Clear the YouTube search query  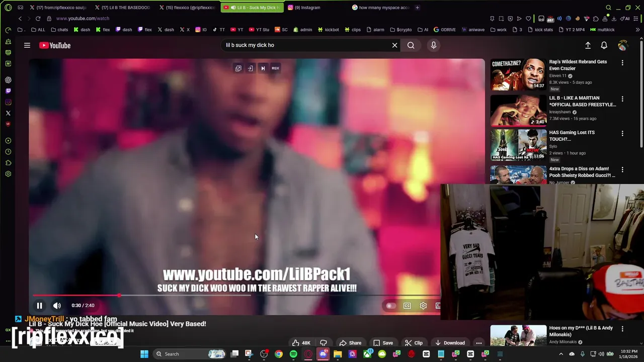click(x=395, y=45)
